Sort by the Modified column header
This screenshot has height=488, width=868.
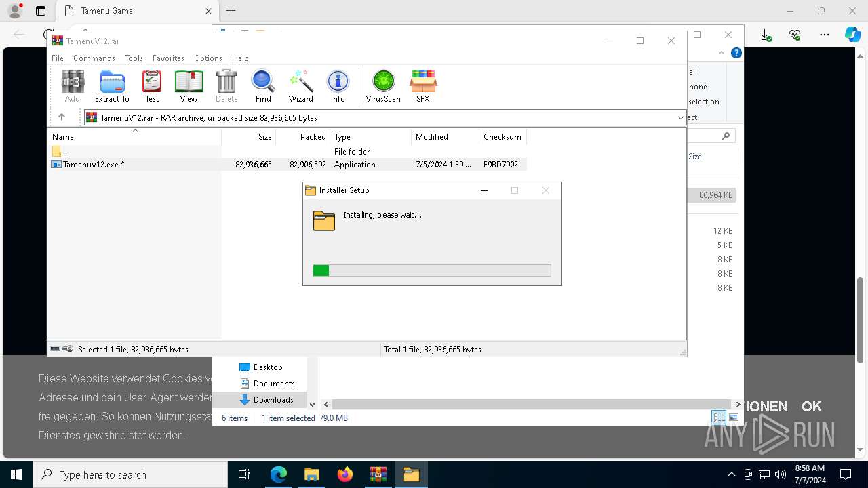(445, 137)
